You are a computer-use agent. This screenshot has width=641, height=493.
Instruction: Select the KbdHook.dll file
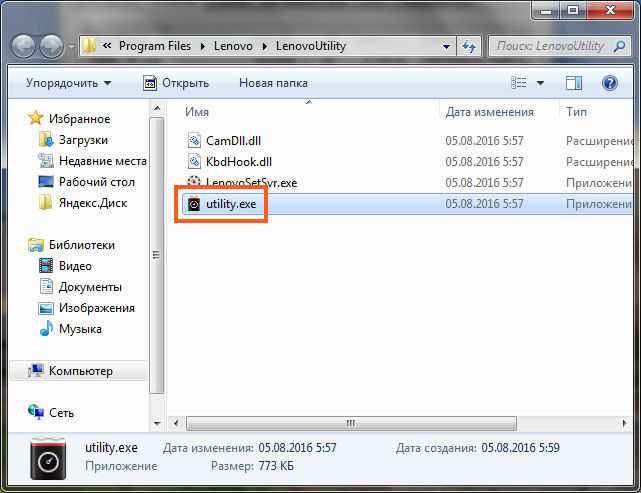tap(239, 162)
